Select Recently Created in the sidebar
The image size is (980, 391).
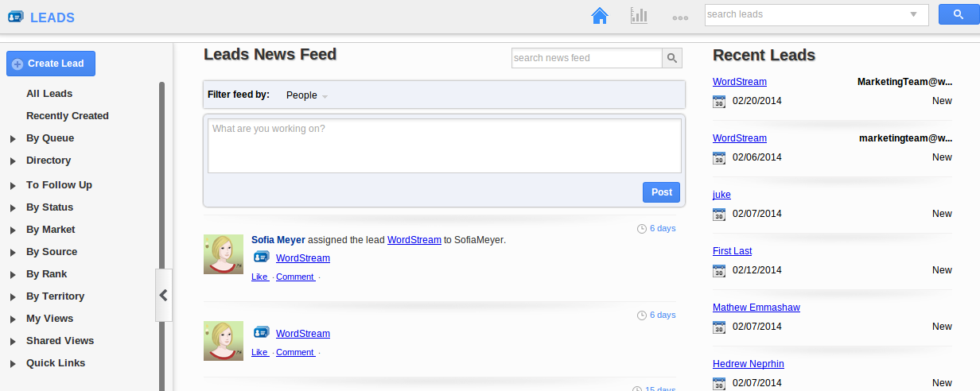click(68, 116)
